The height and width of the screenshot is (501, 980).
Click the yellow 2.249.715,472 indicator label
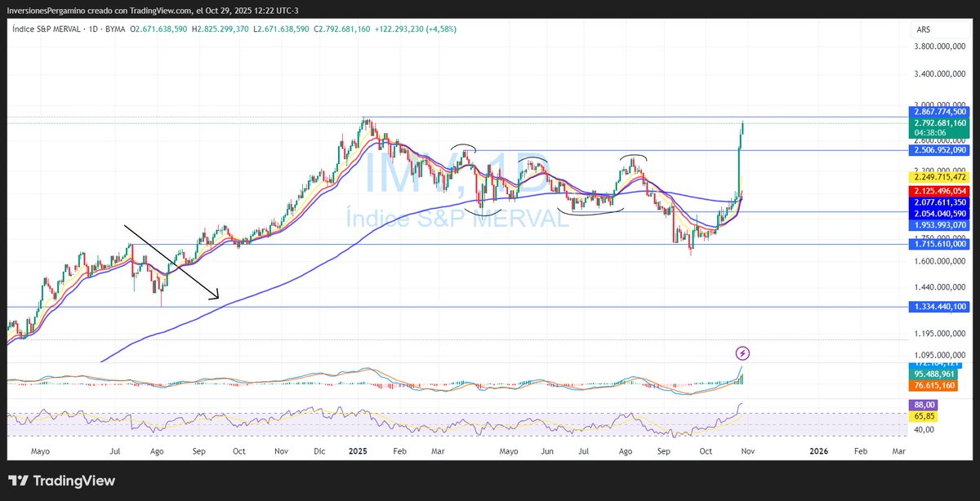point(939,176)
